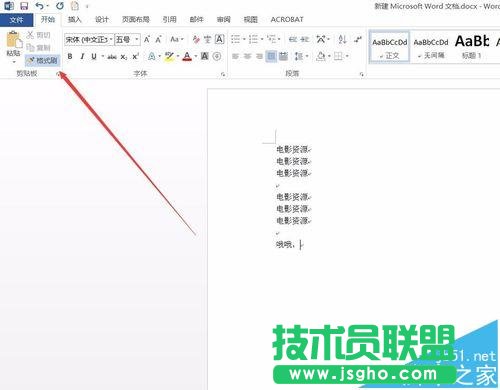Click the Shrink Font icon
The height and width of the screenshot is (390, 500).
pyautogui.click(x=159, y=40)
